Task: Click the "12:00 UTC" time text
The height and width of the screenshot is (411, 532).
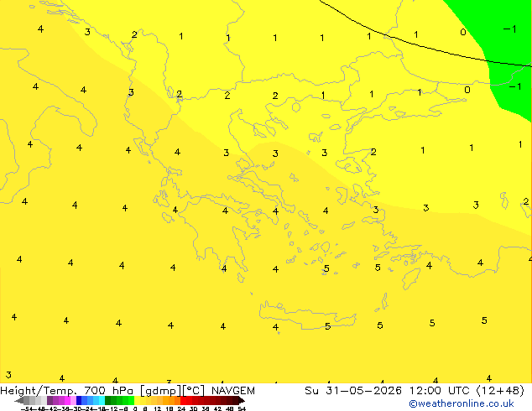Action: [x=441, y=391]
